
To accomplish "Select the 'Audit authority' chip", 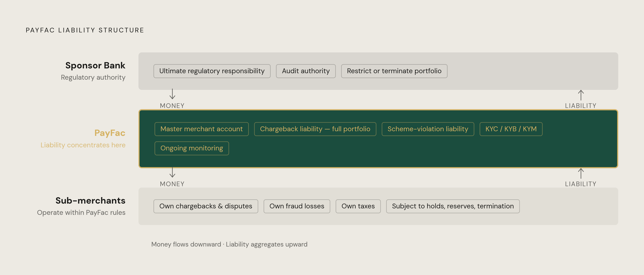I will (x=306, y=71).
